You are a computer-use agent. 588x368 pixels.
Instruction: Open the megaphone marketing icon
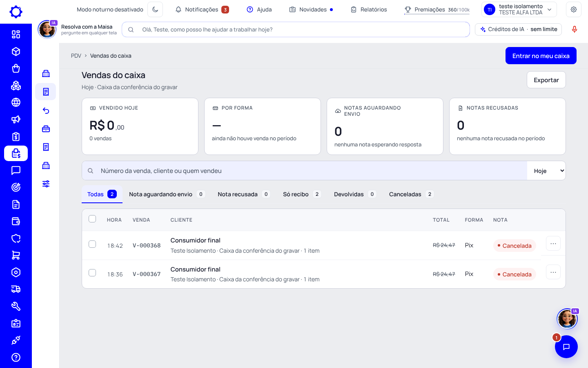(x=16, y=119)
